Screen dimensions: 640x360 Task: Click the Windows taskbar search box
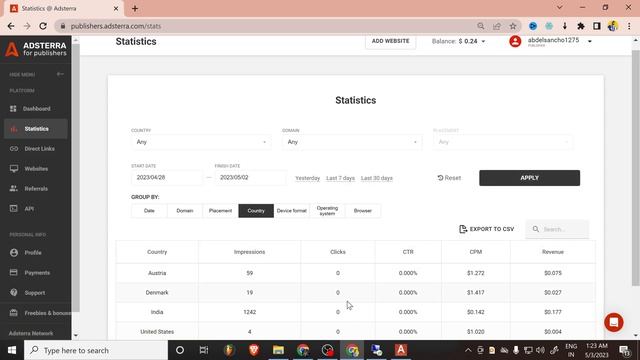[96, 350]
